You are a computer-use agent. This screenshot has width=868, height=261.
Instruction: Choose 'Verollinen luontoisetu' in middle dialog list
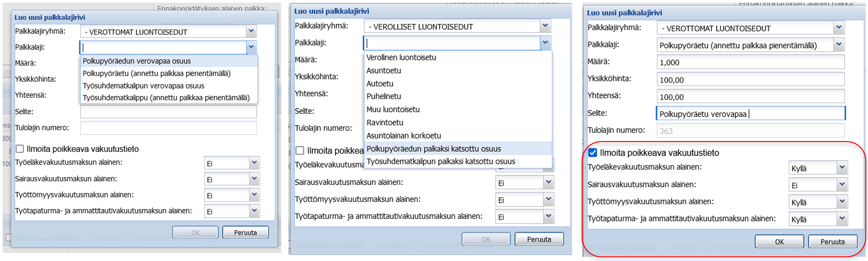click(458, 57)
